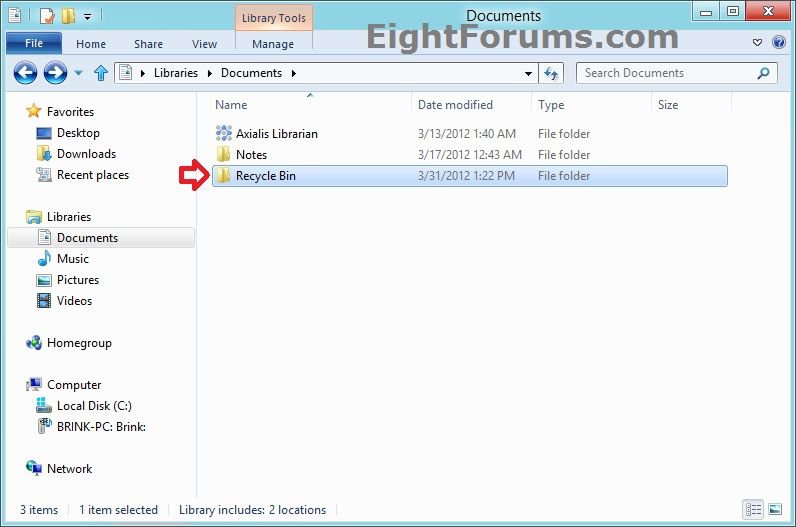Viewport: 796px width, 527px height.
Task: Open Local Disk (C:)
Action: point(94,406)
